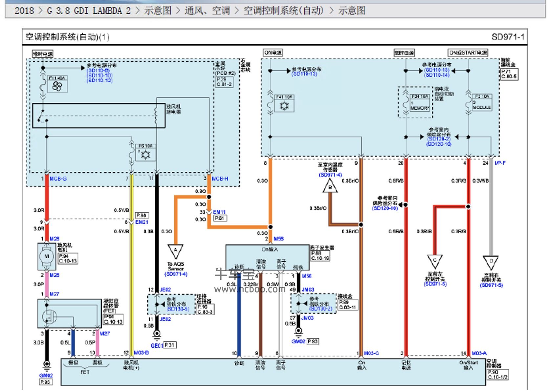Click the I/P-F connector label
This screenshot has width=551, height=392.
[500, 163]
